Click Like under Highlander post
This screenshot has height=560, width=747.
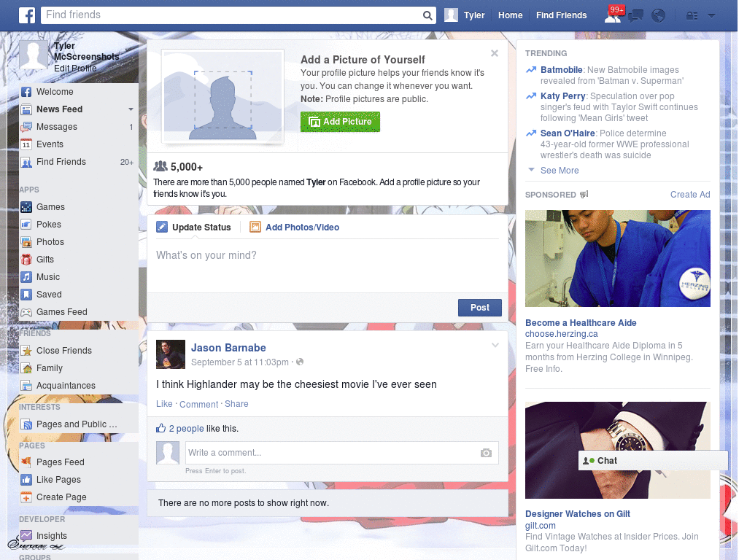click(x=164, y=404)
